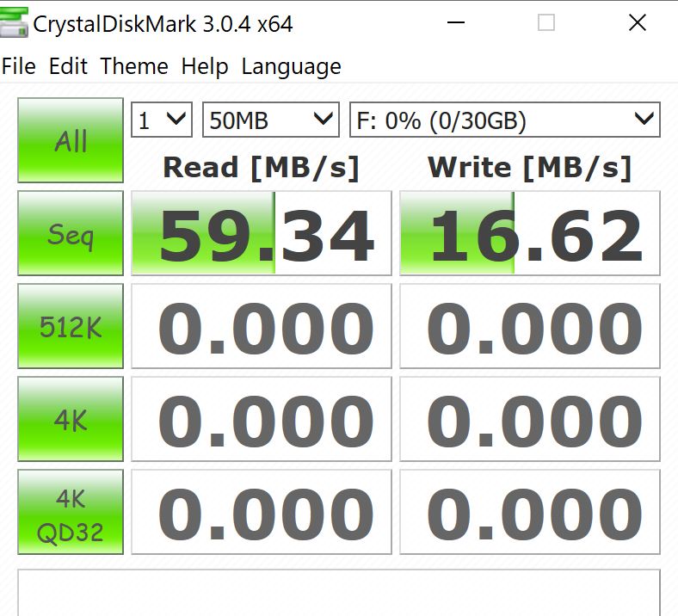Click the Seq read result 59.34
678x616 pixels.
pos(262,234)
